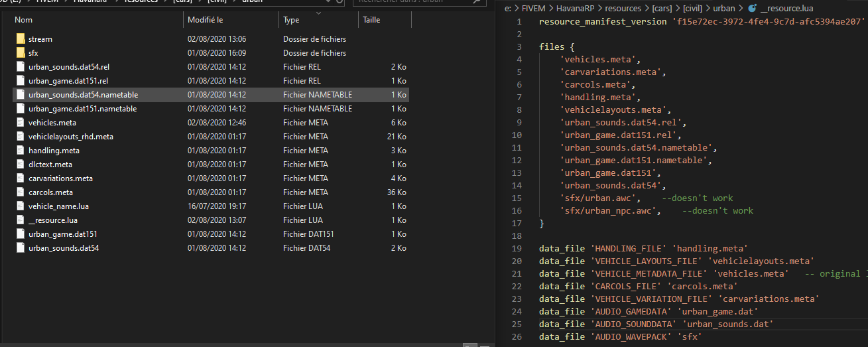The width and height of the screenshot is (868, 347).
Task: Click the '3 Ko' size cell
Action: coord(399,151)
